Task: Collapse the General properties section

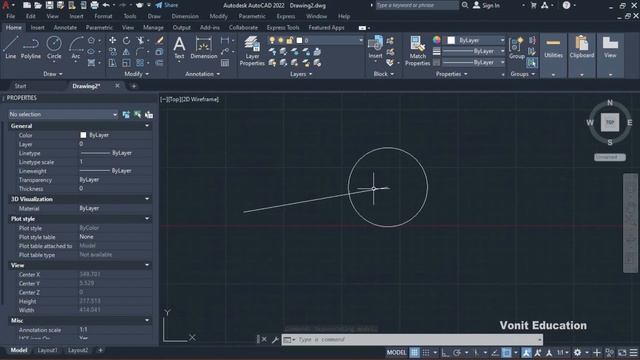Action: [x=147, y=126]
